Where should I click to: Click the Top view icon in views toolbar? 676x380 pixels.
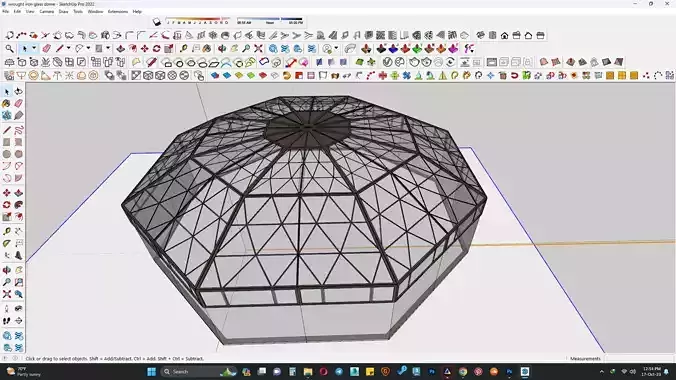coord(492,35)
